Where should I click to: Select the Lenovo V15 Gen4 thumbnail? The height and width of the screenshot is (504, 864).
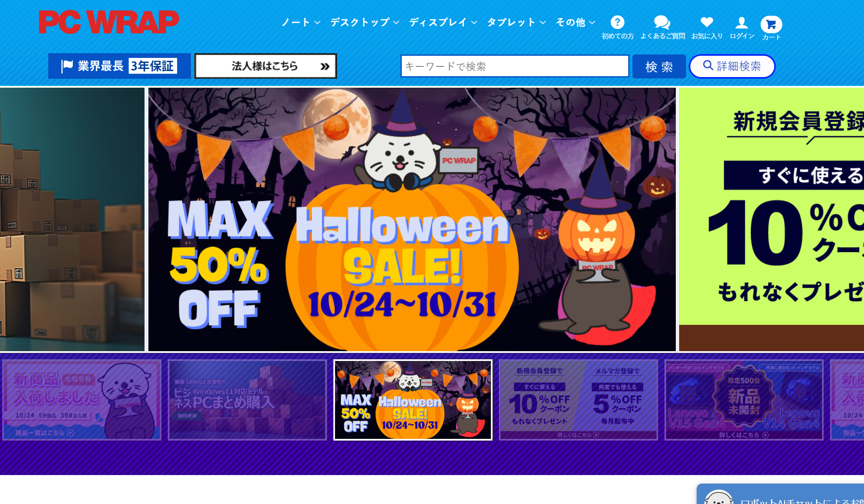pyautogui.click(x=744, y=400)
